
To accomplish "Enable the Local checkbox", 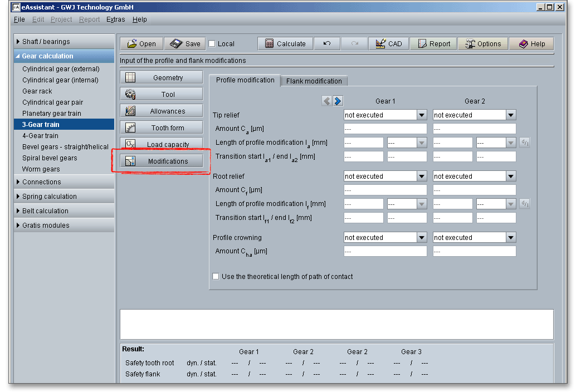I will (212, 44).
